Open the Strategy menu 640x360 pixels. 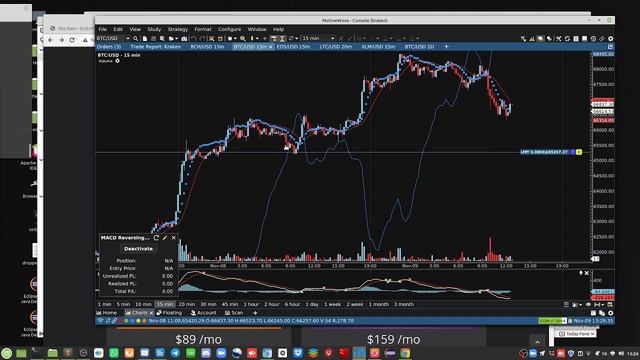[x=178, y=29]
